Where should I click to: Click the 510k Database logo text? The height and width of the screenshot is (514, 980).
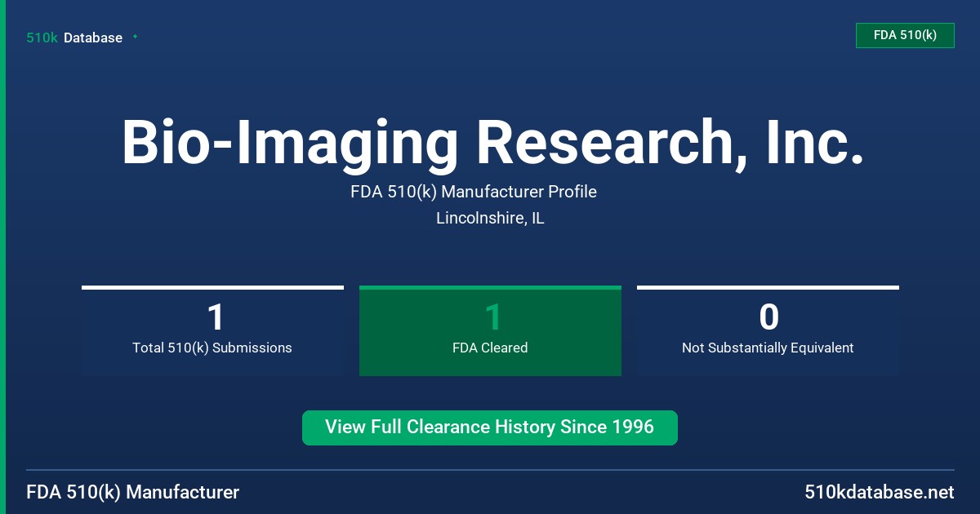pyautogui.click(x=74, y=38)
